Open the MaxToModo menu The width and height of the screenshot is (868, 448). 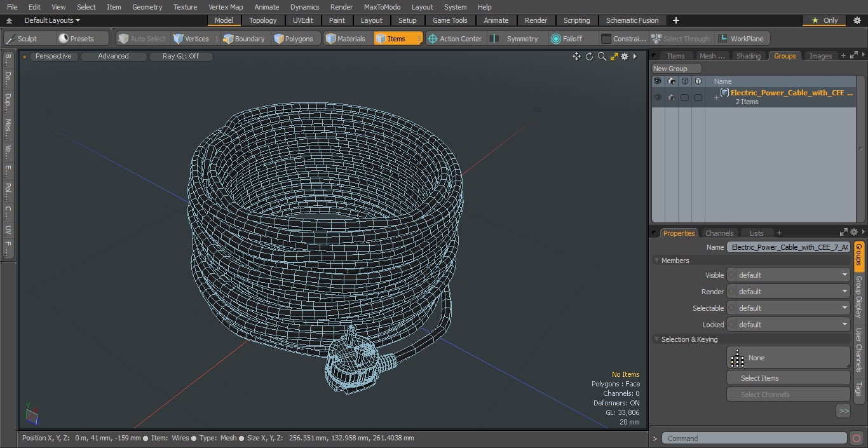point(382,7)
